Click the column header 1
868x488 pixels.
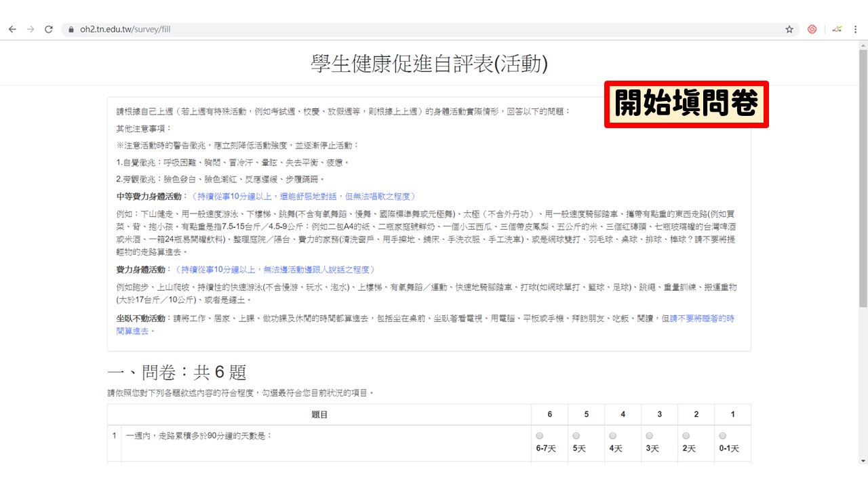pyautogui.click(x=732, y=414)
